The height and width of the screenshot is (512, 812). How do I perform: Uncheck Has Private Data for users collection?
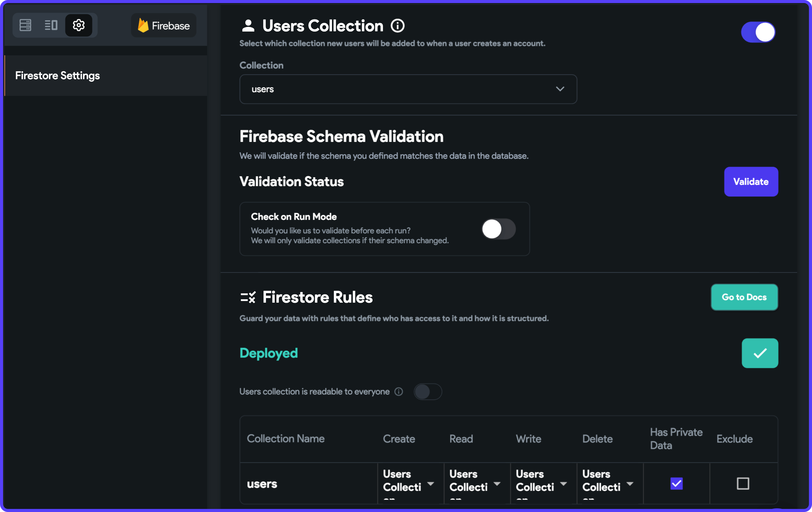pyautogui.click(x=676, y=484)
